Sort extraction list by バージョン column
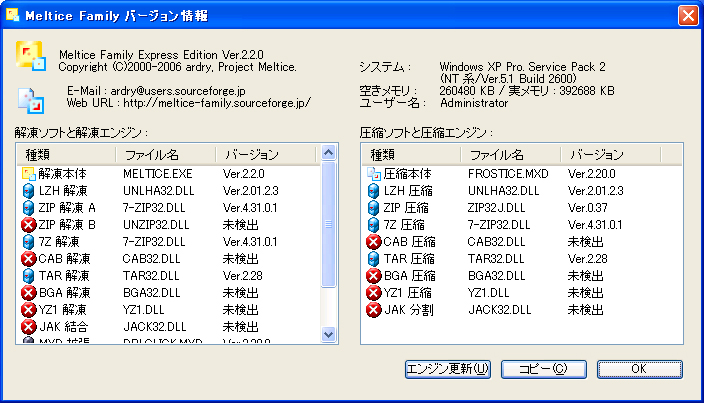Viewport: 704px width, 403px height. (266, 155)
